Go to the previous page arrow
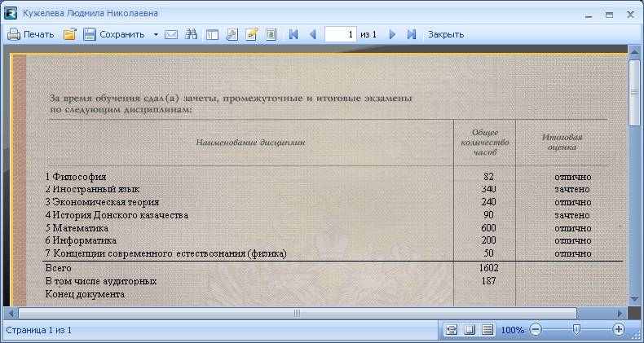Image resolution: width=644 pixels, height=343 pixels. [x=312, y=35]
